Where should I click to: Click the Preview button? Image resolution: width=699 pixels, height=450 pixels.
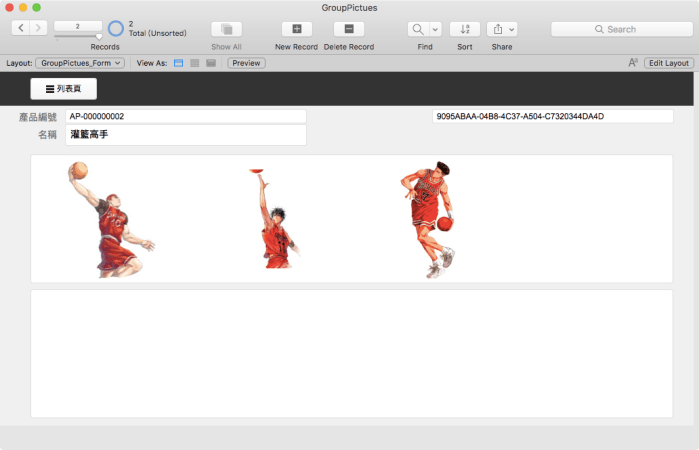(x=246, y=63)
